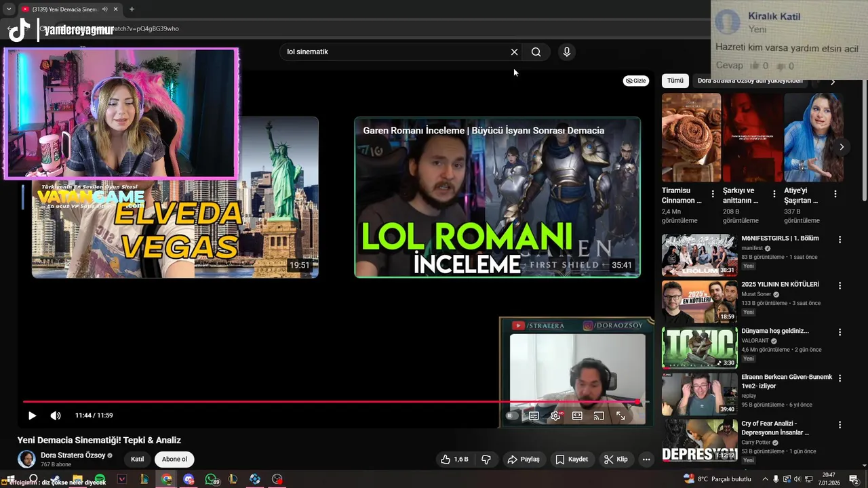Toggle subtitles/captions in the player
The image size is (868, 488).
(x=534, y=415)
